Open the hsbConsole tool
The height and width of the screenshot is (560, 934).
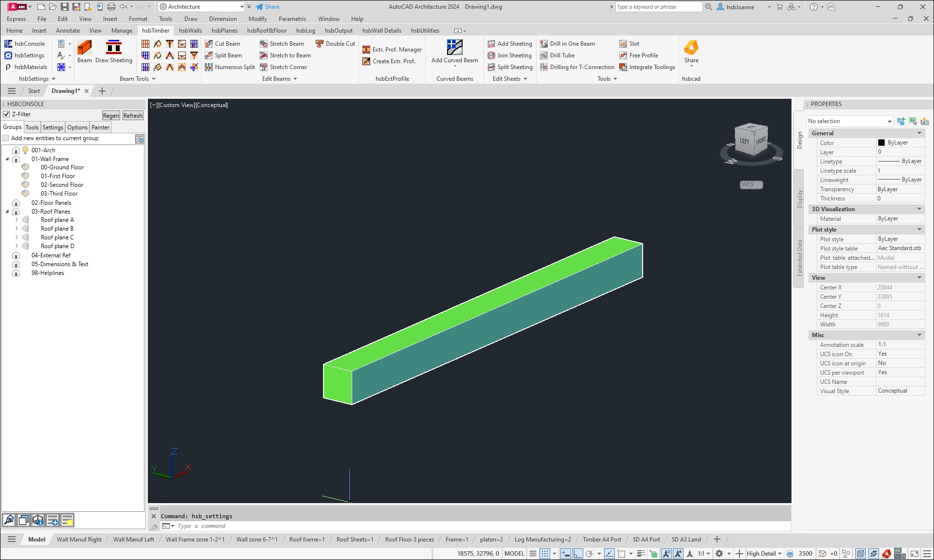24,44
